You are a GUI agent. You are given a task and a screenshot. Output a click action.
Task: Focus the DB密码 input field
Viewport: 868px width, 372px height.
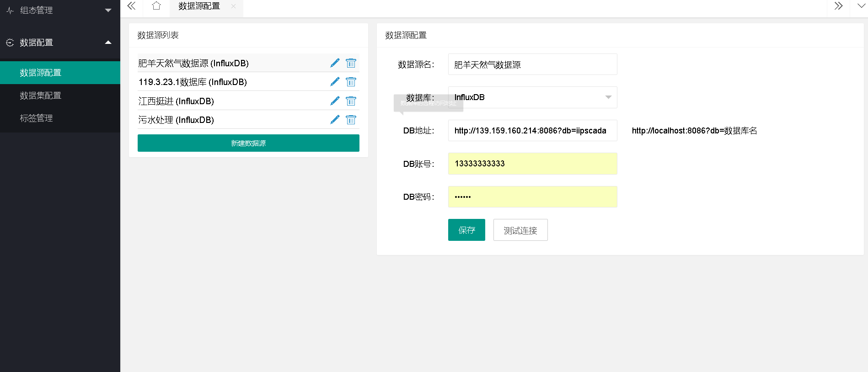pyautogui.click(x=533, y=197)
